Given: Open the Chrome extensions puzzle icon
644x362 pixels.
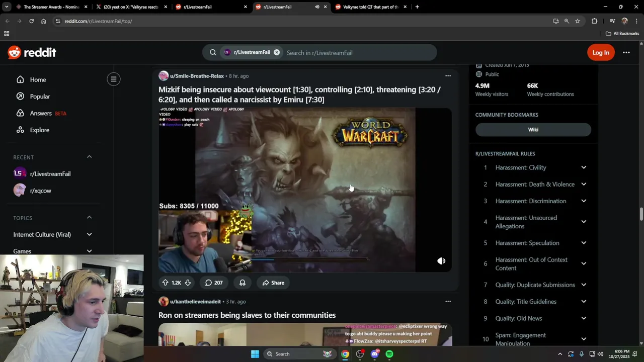Looking at the screenshot, I should point(595,21).
